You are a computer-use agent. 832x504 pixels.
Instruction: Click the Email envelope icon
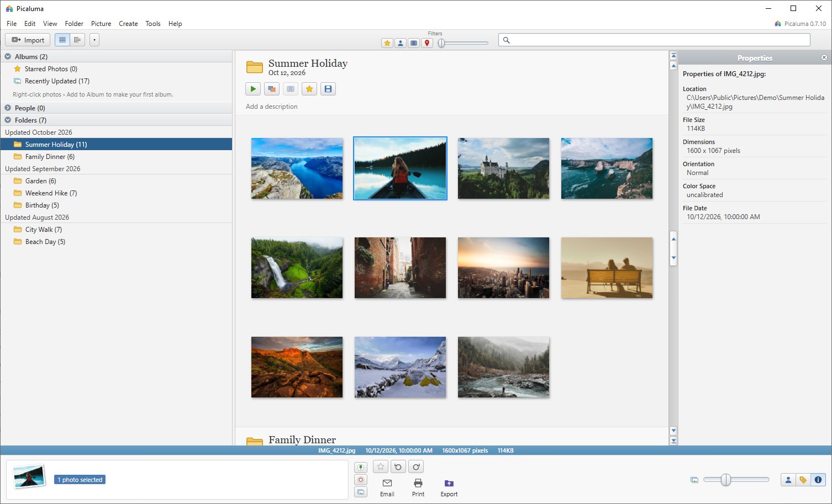387,484
